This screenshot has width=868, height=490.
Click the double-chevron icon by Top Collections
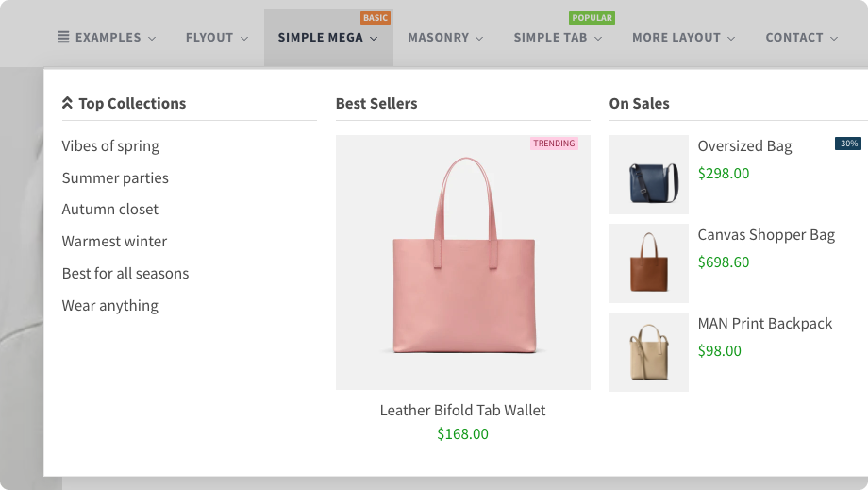[67, 104]
